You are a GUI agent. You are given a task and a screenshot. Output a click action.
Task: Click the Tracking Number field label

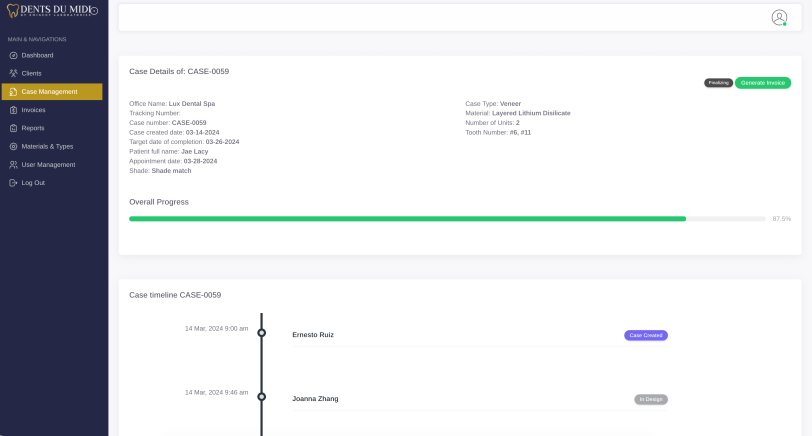pyautogui.click(x=155, y=113)
